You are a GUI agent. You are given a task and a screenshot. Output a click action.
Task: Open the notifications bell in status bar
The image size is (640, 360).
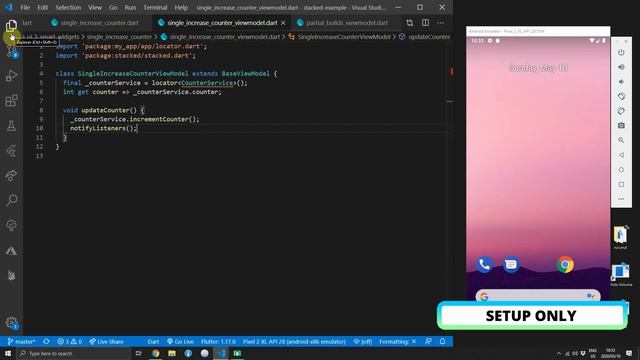tap(442, 342)
